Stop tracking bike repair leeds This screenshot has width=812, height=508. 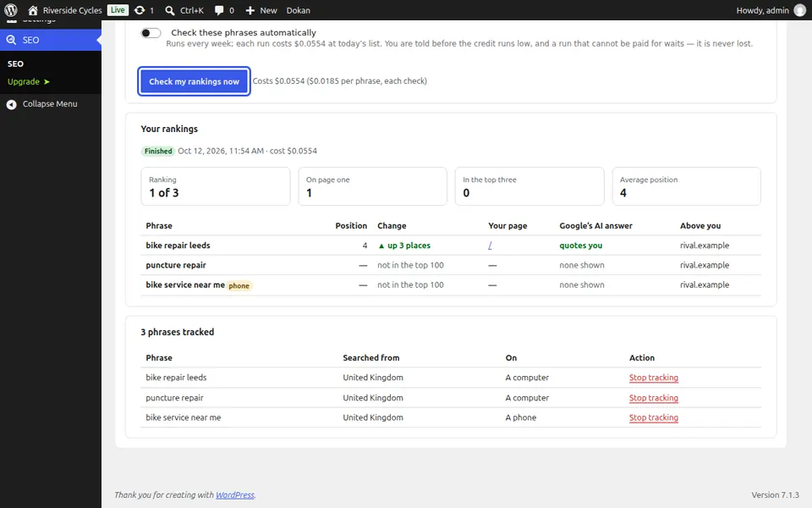click(654, 378)
